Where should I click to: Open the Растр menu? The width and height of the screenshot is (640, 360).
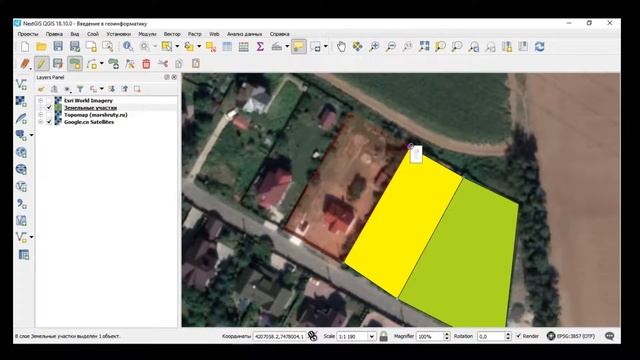195,34
